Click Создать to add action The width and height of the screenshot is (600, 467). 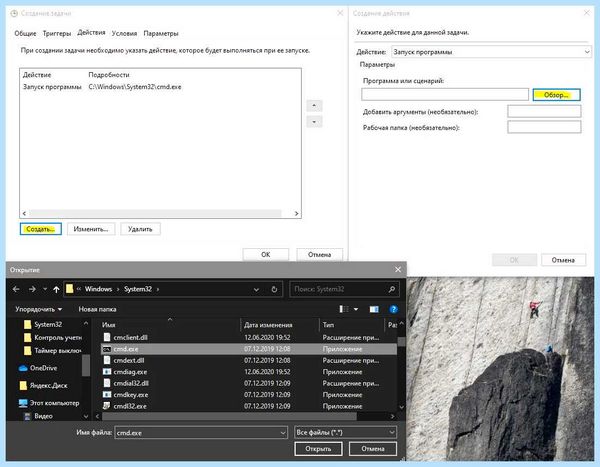pos(41,229)
